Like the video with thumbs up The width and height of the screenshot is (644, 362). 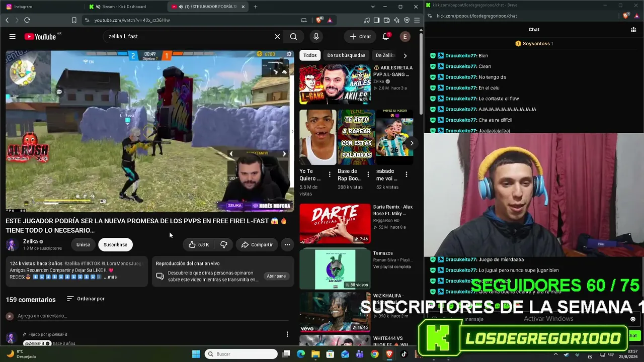(x=198, y=244)
